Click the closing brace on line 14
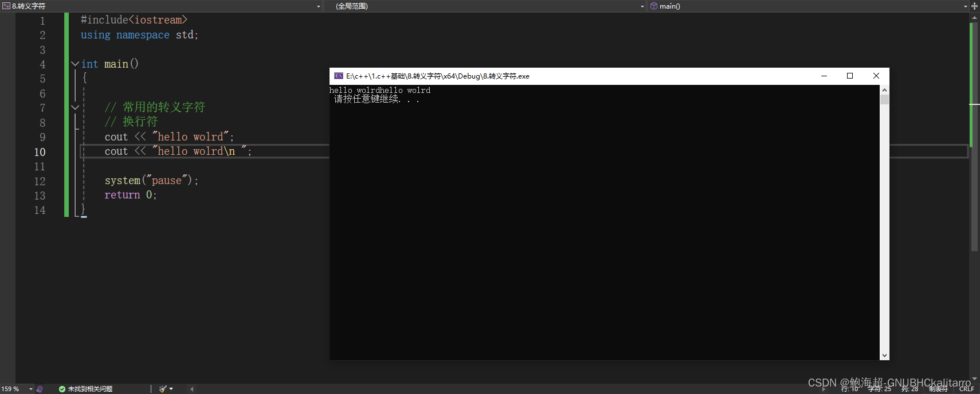This screenshot has height=394, width=980. tap(83, 209)
